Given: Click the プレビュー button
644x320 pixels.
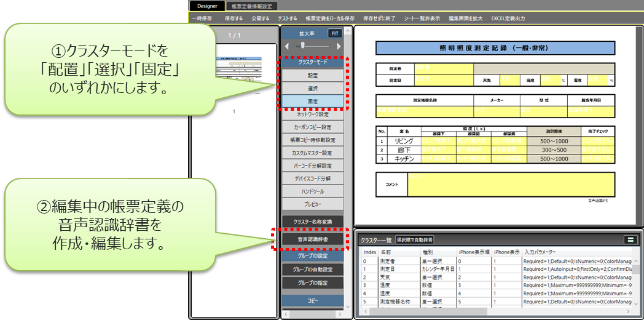Looking at the screenshot, I should pyautogui.click(x=313, y=204).
